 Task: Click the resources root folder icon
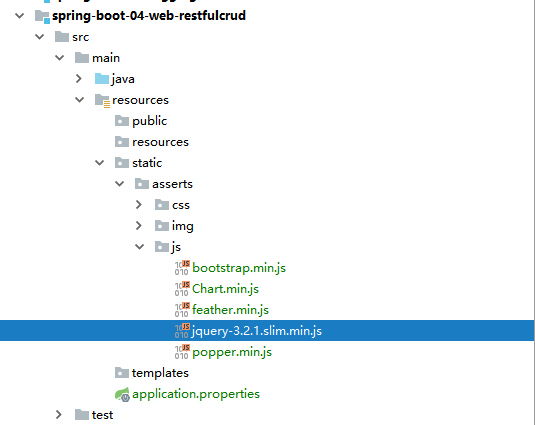[102, 100]
